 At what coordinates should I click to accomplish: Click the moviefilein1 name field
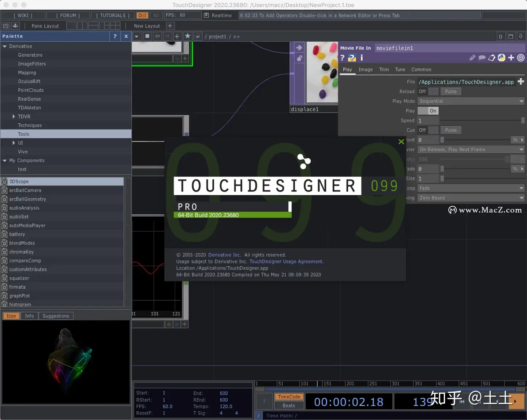(449, 48)
